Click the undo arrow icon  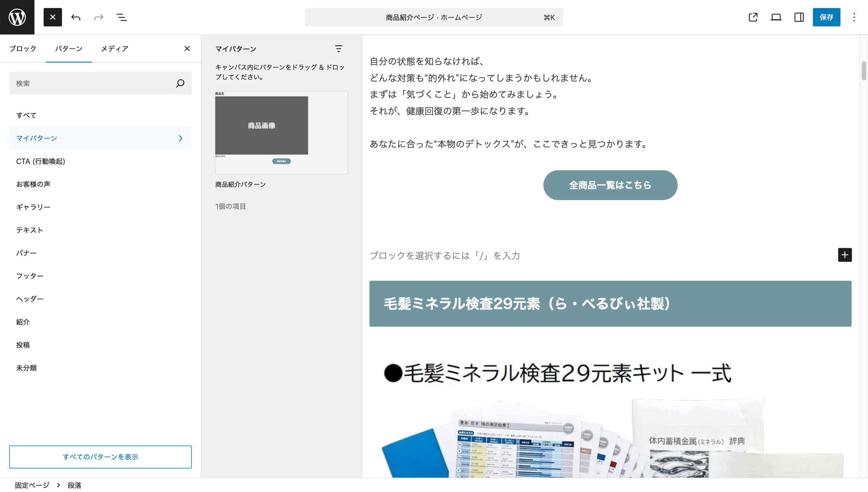[x=76, y=17]
